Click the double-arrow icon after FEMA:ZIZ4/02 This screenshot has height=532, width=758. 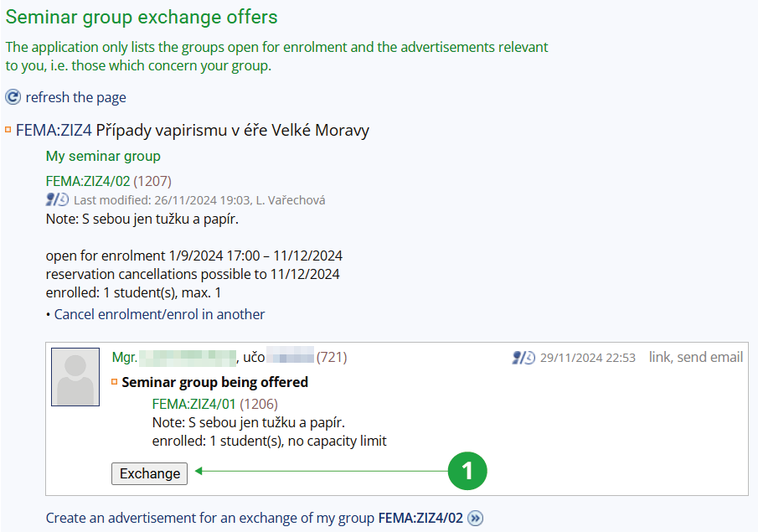476,518
